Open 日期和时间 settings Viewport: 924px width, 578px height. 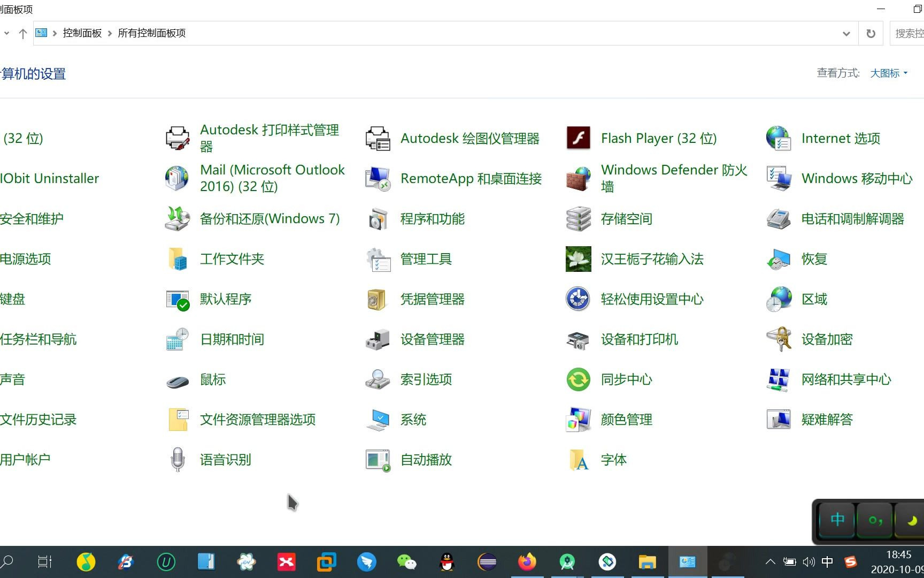tap(232, 339)
